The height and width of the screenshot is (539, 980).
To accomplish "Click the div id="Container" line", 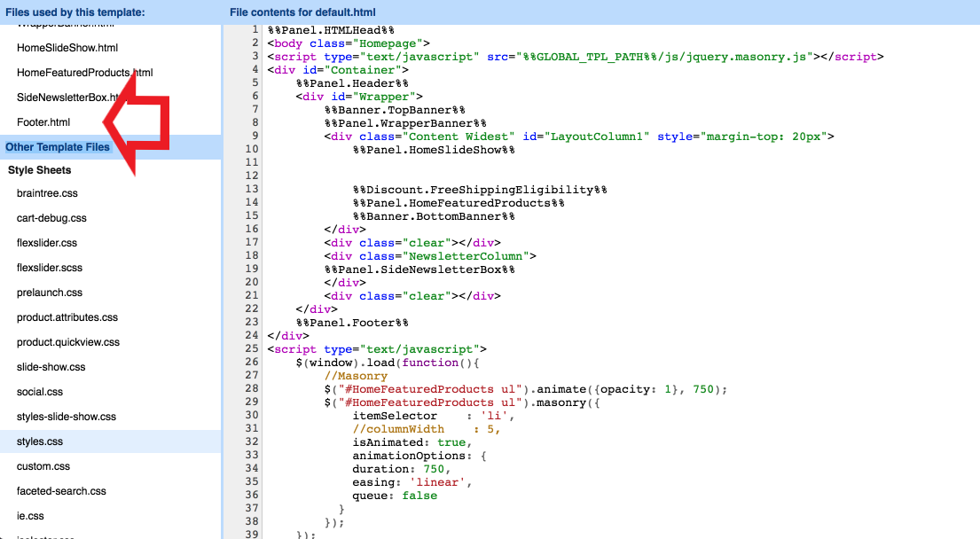I will pyautogui.click(x=338, y=70).
